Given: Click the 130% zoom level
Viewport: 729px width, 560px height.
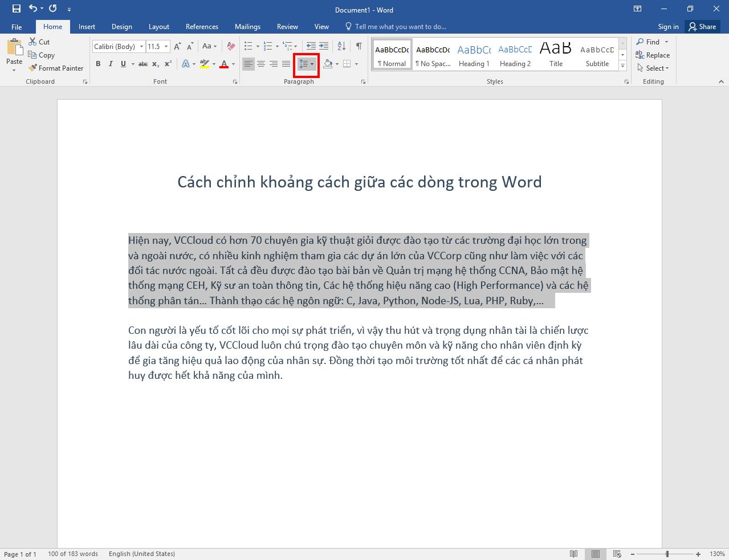Looking at the screenshot, I should click(717, 554).
